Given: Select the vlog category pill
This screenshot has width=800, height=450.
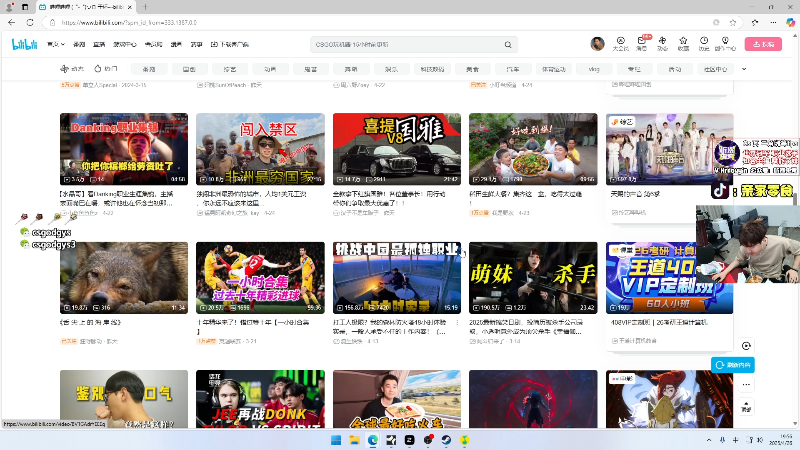Looking at the screenshot, I should pos(594,69).
